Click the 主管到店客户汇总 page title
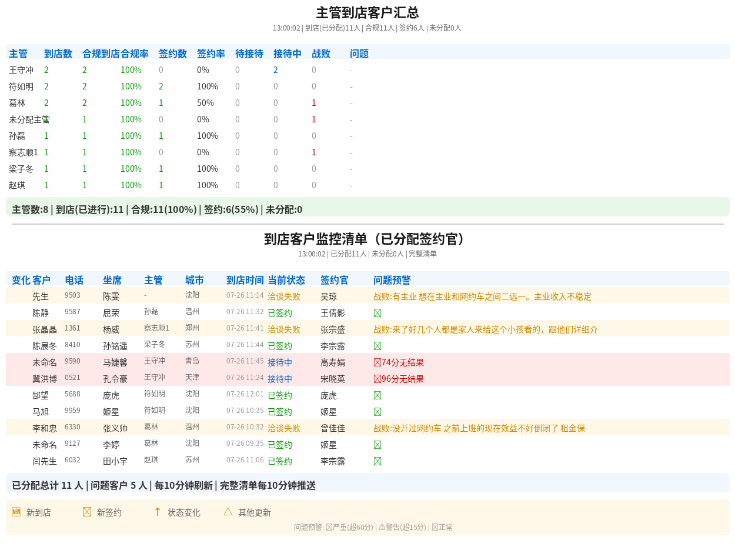Screen dimensions: 735x560 pos(367,13)
